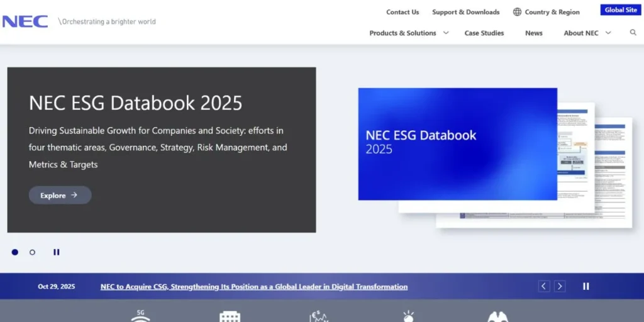
Task: Open the News menu item
Action: point(533,33)
